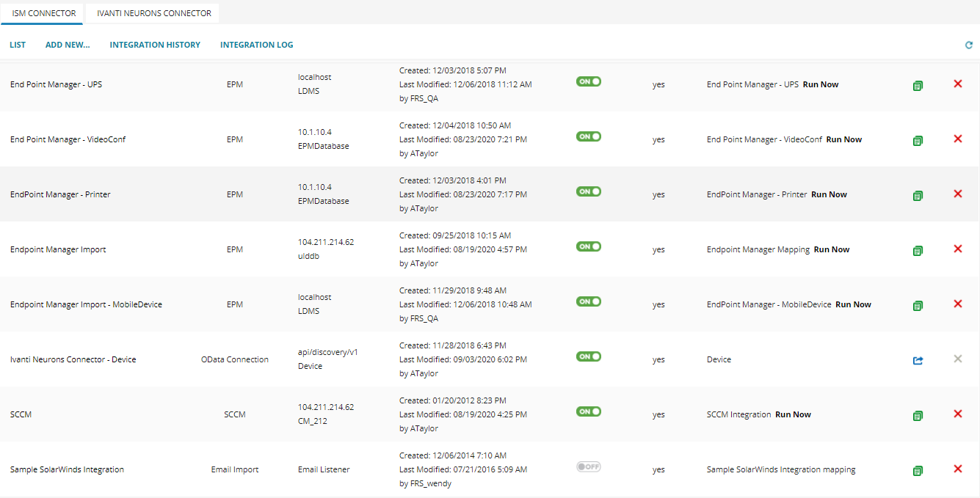Click the api/discovery/v1 server text

(328, 352)
